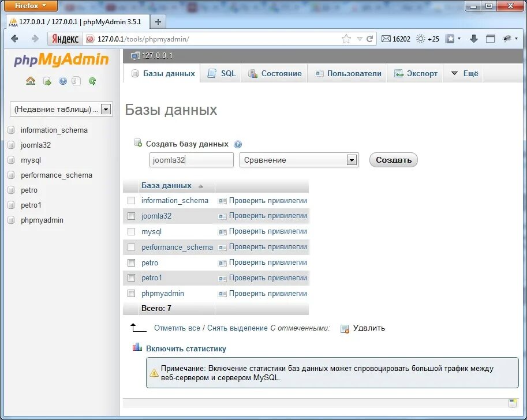Open weather widget showing +25
The width and height of the screenshot is (527, 420).
pos(428,39)
